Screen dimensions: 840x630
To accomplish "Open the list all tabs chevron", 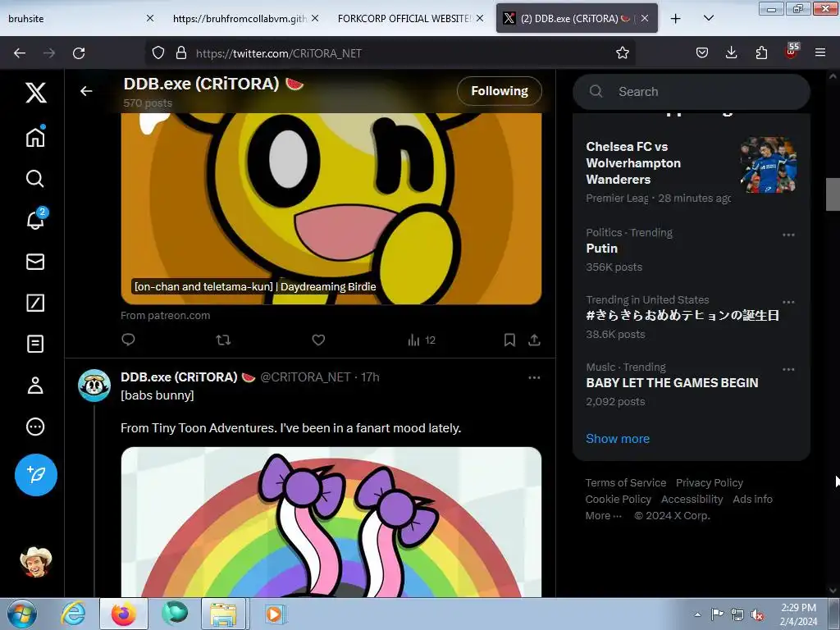I will pos(708,18).
